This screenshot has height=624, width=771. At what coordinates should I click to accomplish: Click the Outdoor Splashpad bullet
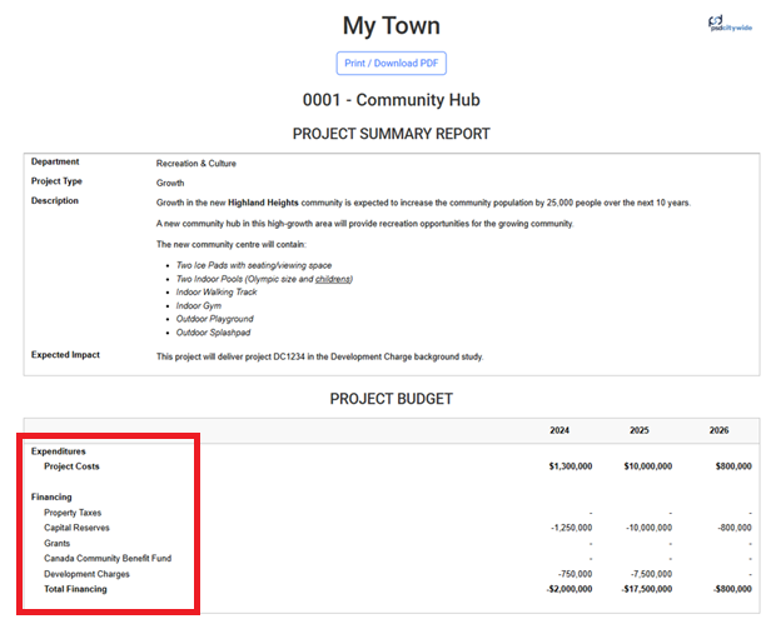(x=213, y=332)
